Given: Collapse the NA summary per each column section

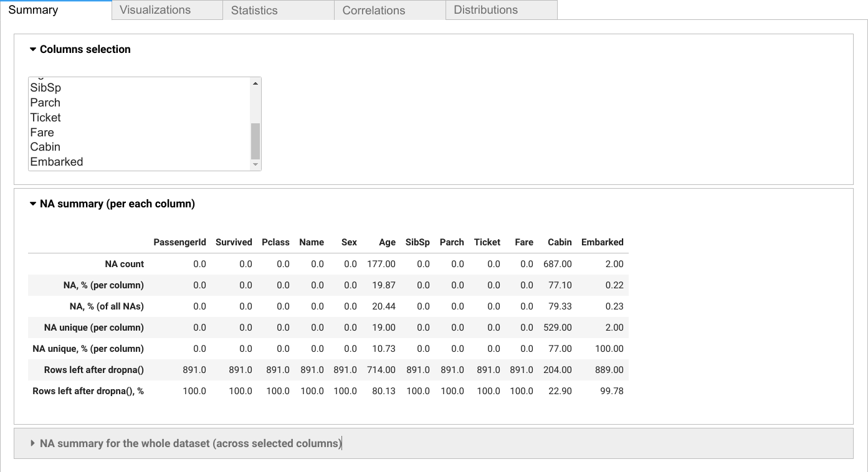Looking at the screenshot, I should (x=112, y=204).
